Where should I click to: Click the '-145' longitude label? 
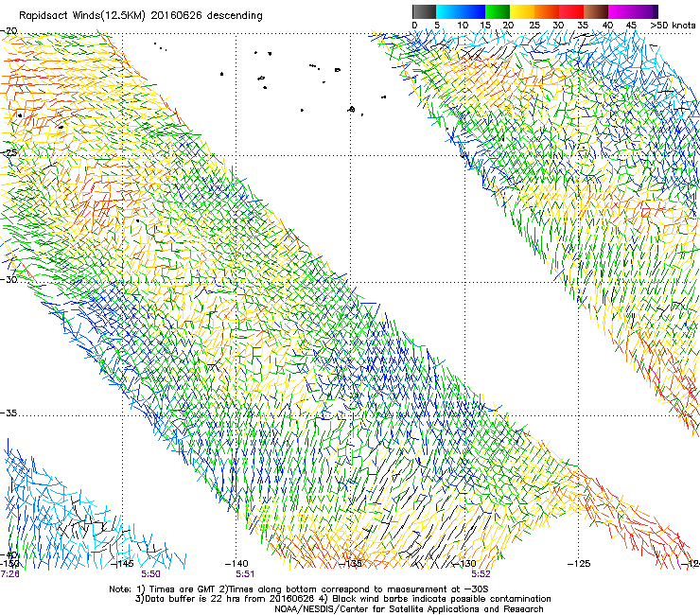point(122,564)
